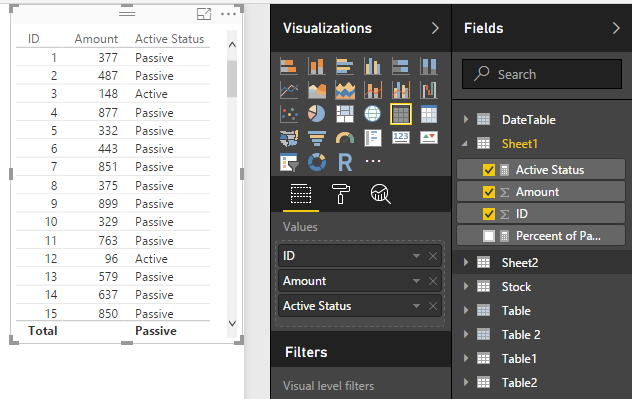Image resolution: width=632 pixels, height=399 pixels.
Task: Select the Card (123) visualization
Action: coord(401,137)
